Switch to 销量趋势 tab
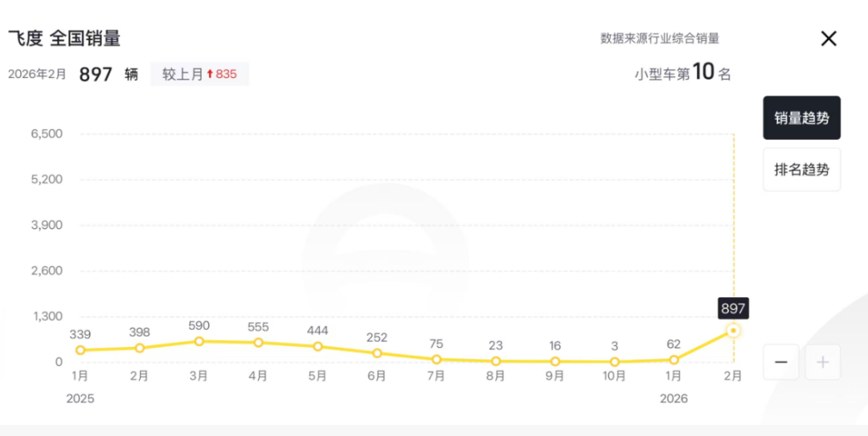The width and height of the screenshot is (868, 436). point(801,118)
